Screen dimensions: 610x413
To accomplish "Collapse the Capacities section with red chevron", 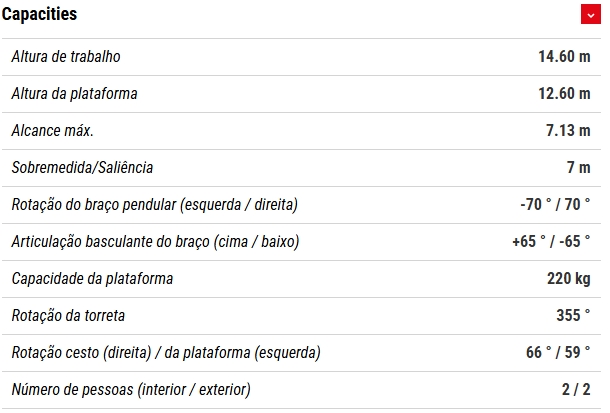I will [591, 14].
